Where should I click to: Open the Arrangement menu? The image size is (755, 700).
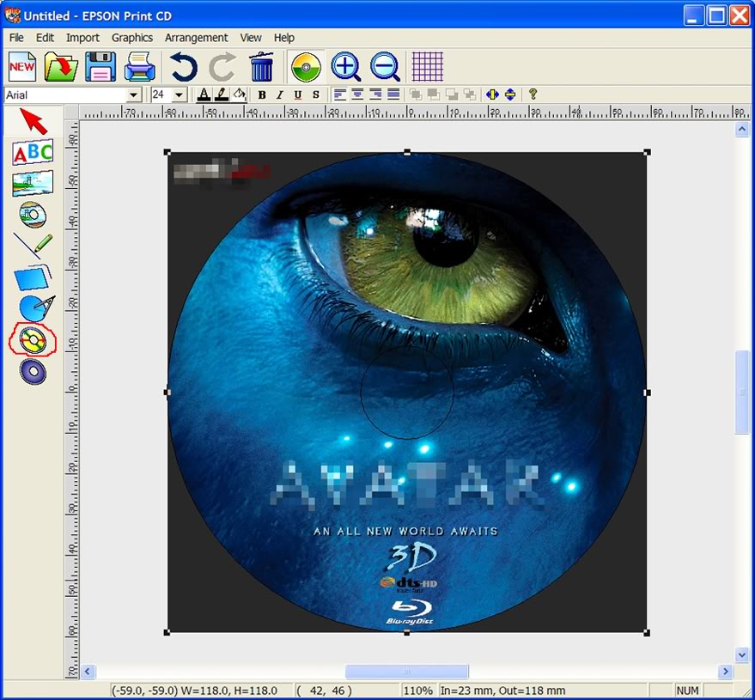pyautogui.click(x=196, y=38)
